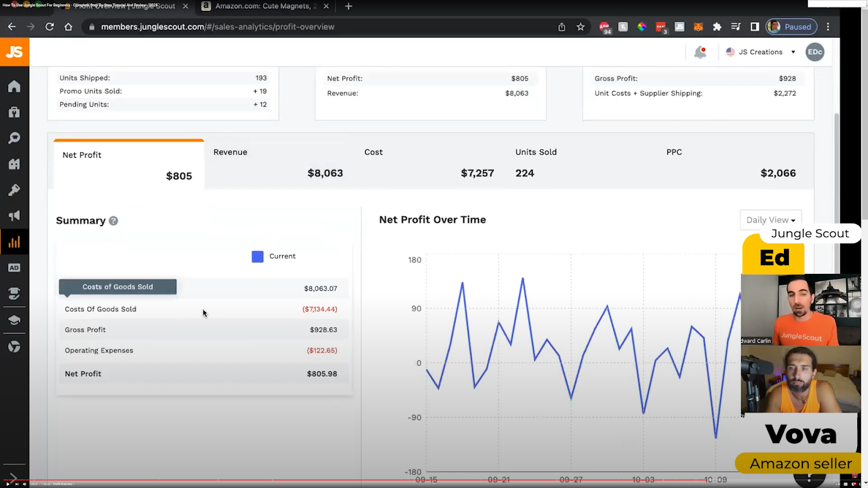Image resolution: width=868 pixels, height=488 pixels.
Task: Open the AD advertising sidebar icon
Action: (14, 268)
